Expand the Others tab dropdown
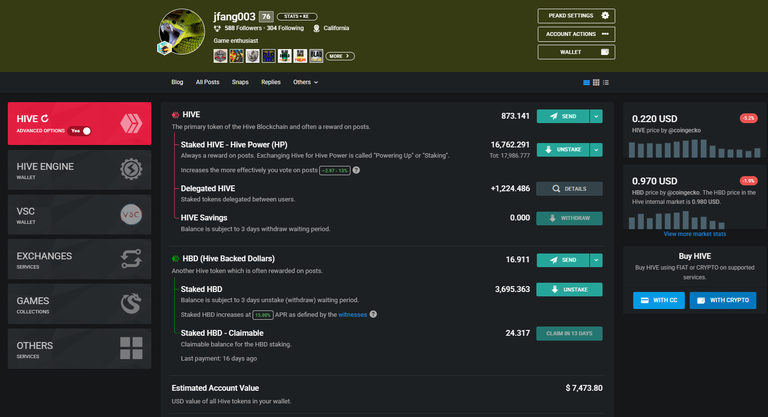 (305, 82)
